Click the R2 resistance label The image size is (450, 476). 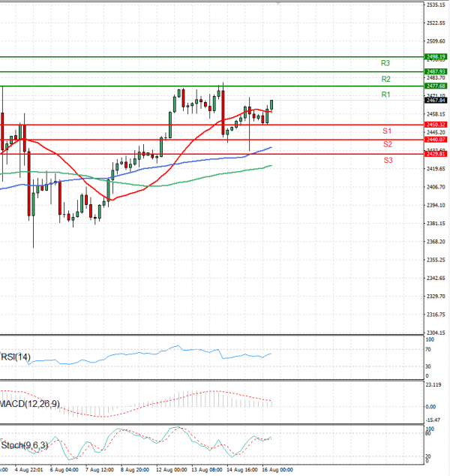click(x=385, y=79)
